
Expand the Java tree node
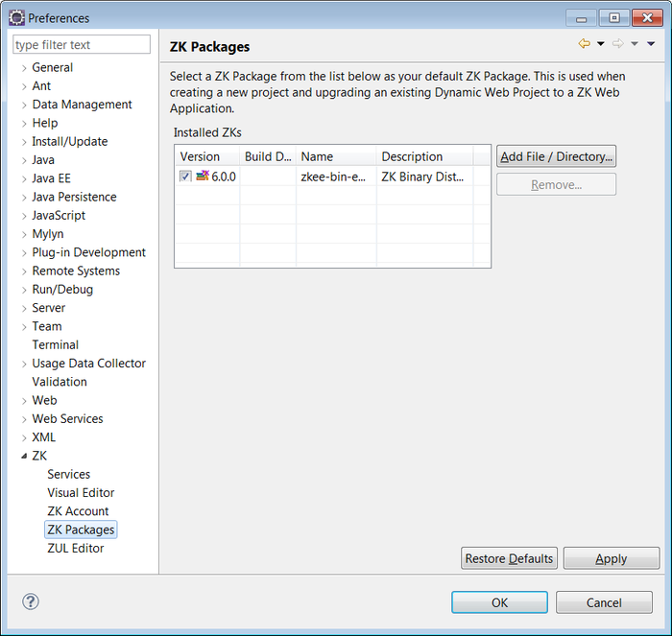tap(24, 160)
